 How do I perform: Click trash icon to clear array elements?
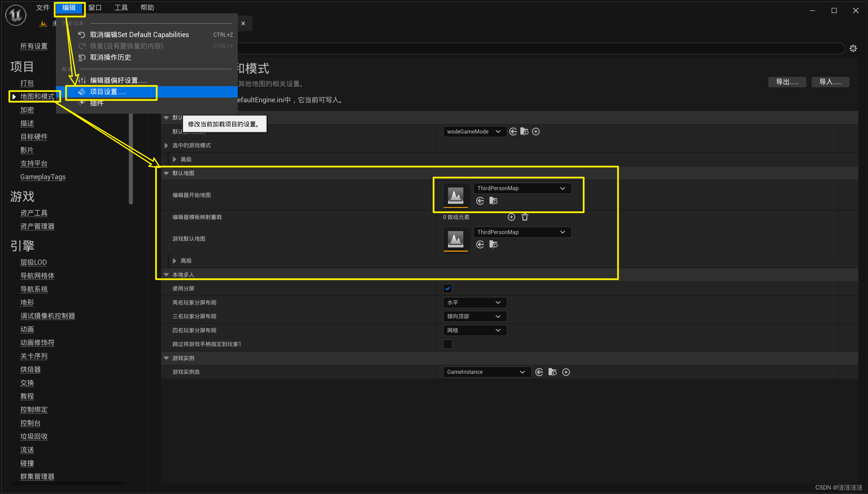pyautogui.click(x=525, y=217)
